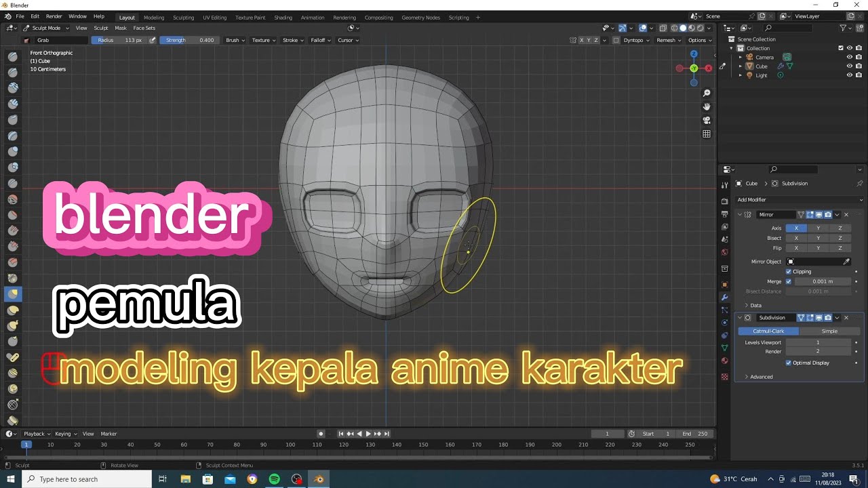Play the timeline animation
Screen dimensions: 868x488
(368, 434)
